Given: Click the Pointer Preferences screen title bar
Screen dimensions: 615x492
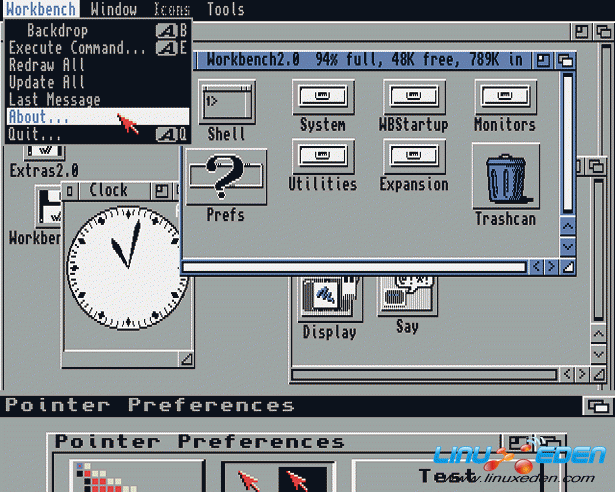Looking at the screenshot, I should [291, 406].
